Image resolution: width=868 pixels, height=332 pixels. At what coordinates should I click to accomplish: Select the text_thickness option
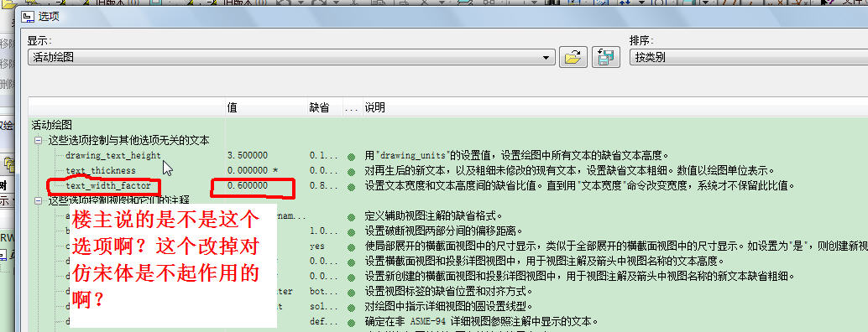[100, 170]
